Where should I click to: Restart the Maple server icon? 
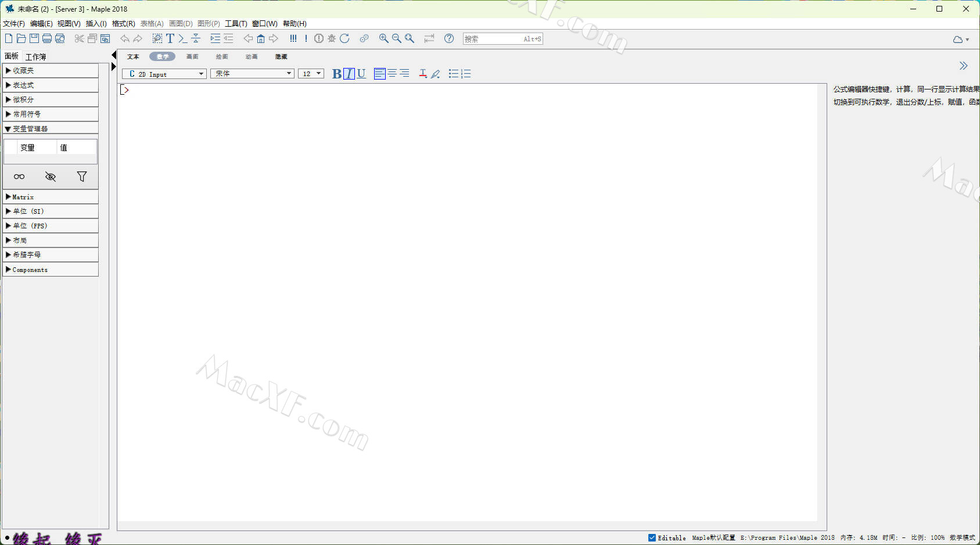344,38
